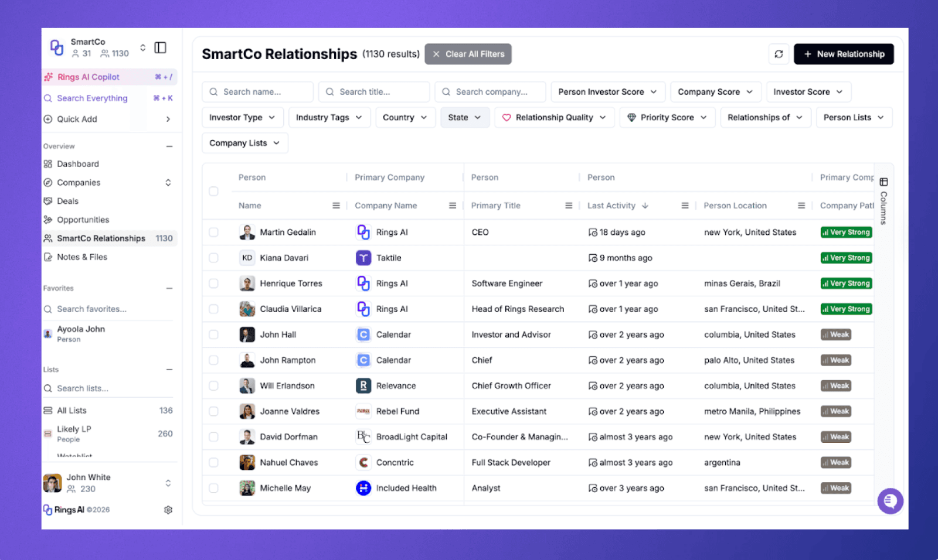This screenshot has width=938, height=560.
Task: Open Columns side panel
Action: click(883, 201)
